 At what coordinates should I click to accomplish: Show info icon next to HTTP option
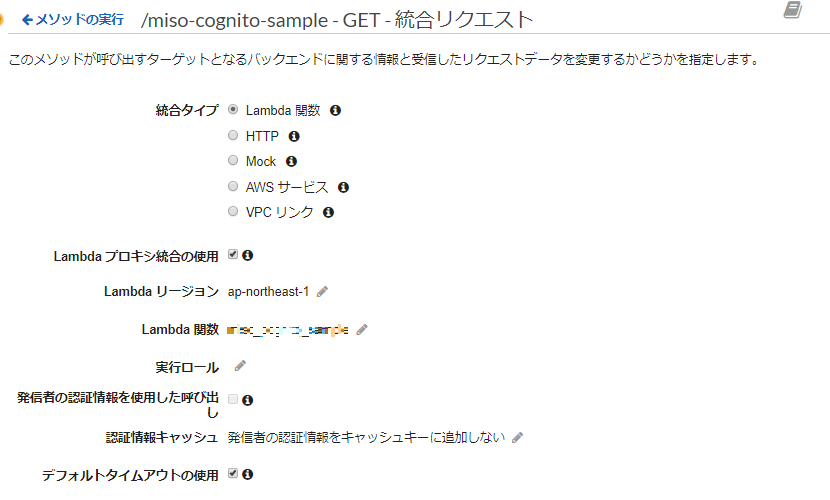click(x=294, y=136)
